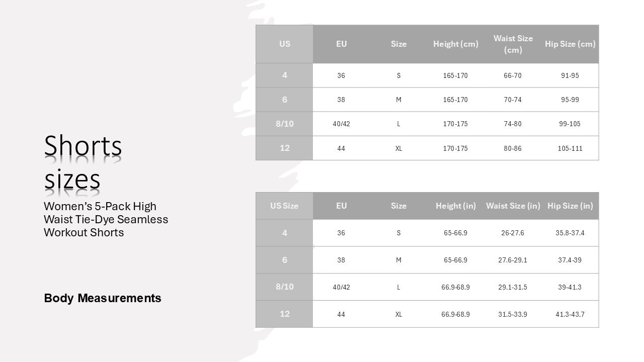
Task: Click the "91-95" hip size cell
Action: (x=570, y=76)
